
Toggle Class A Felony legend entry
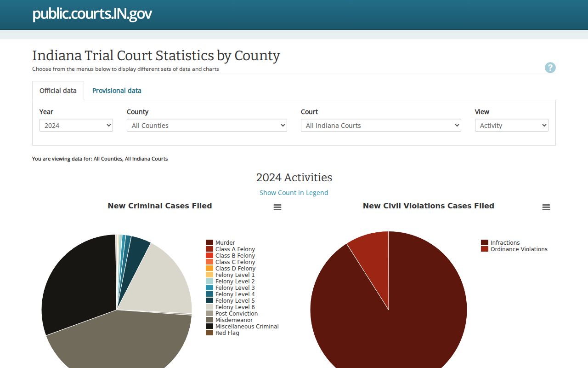(231, 249)
